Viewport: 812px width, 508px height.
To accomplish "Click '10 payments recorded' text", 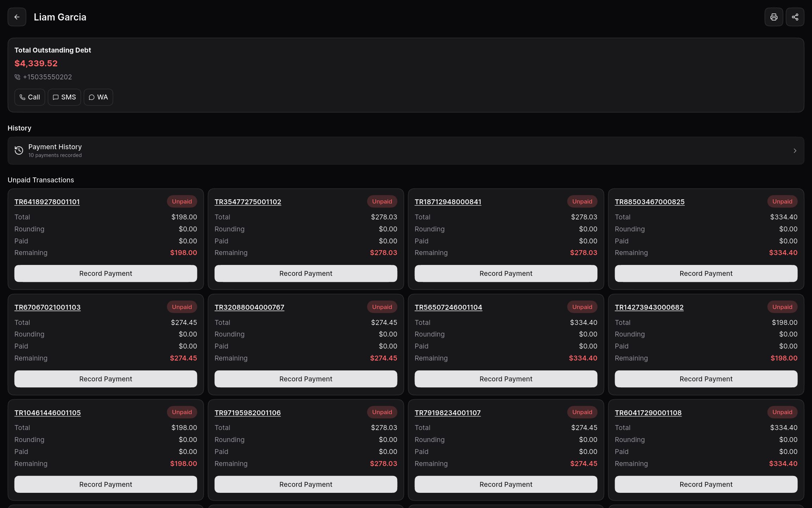I will (55, 155).
